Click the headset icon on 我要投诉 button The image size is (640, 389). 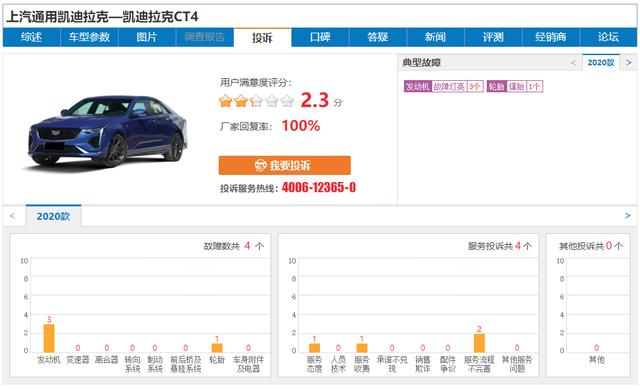260,165
